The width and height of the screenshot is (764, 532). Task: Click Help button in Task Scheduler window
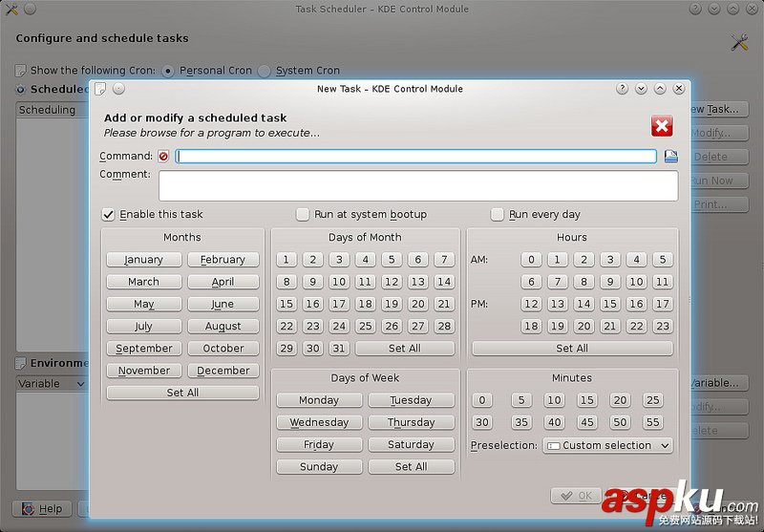click(42, 509)
